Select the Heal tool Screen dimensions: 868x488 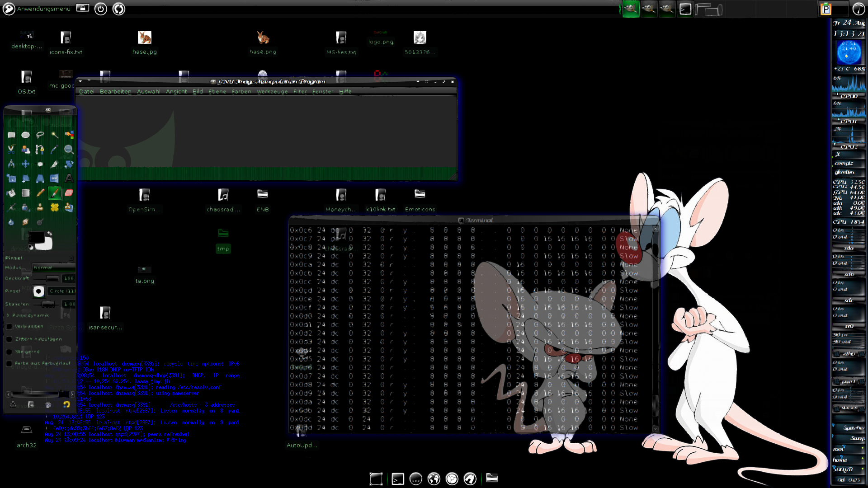[x=55, y=207]
